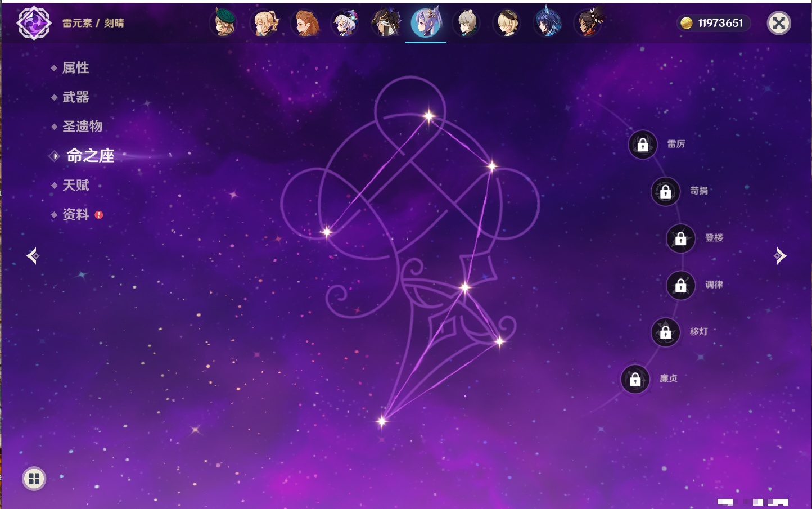Go to the previous character with left arrow

coord(33,256)
